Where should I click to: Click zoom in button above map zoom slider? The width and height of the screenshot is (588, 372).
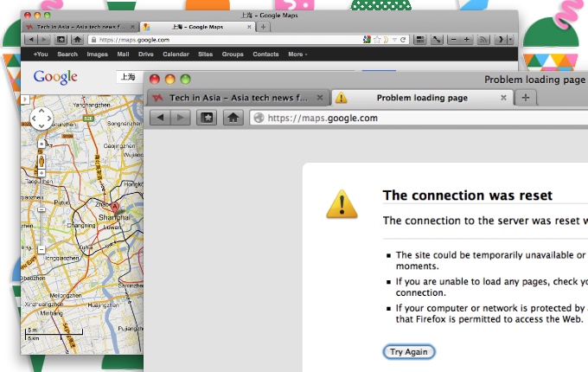point(42,173)
